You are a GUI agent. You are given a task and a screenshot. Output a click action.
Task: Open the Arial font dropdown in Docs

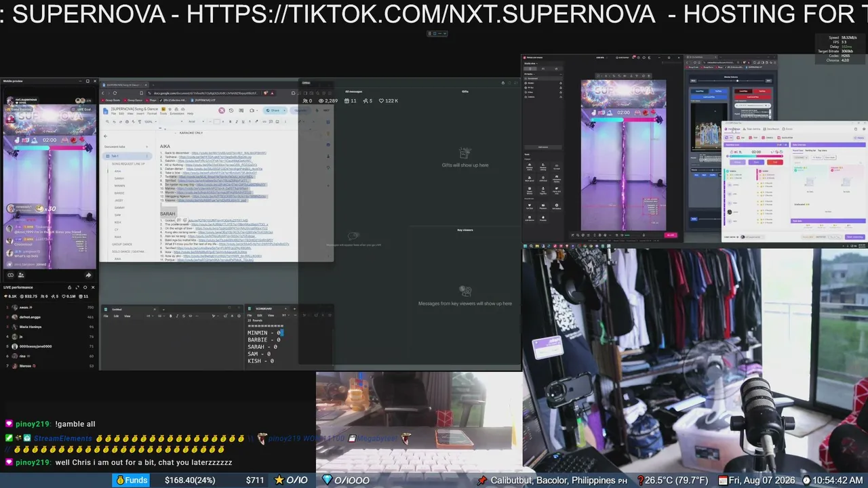pos(195,122)
